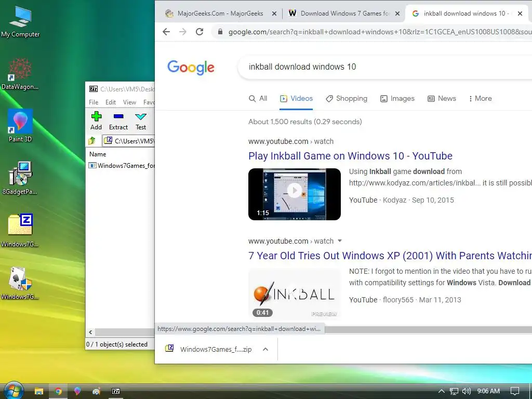The width and height of the screenshot is (532, 399).
Task: Open My Computer desktop icon
Action: point(20,21)
